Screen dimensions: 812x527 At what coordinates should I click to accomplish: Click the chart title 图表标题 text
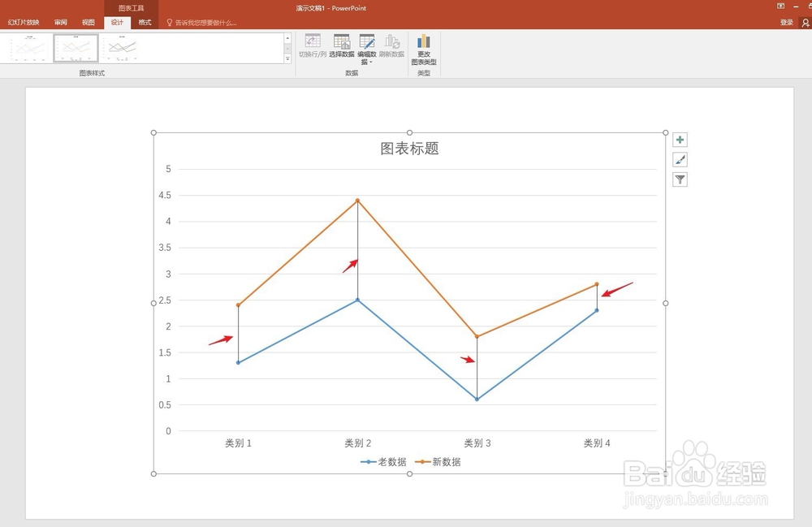pos(409,148)
